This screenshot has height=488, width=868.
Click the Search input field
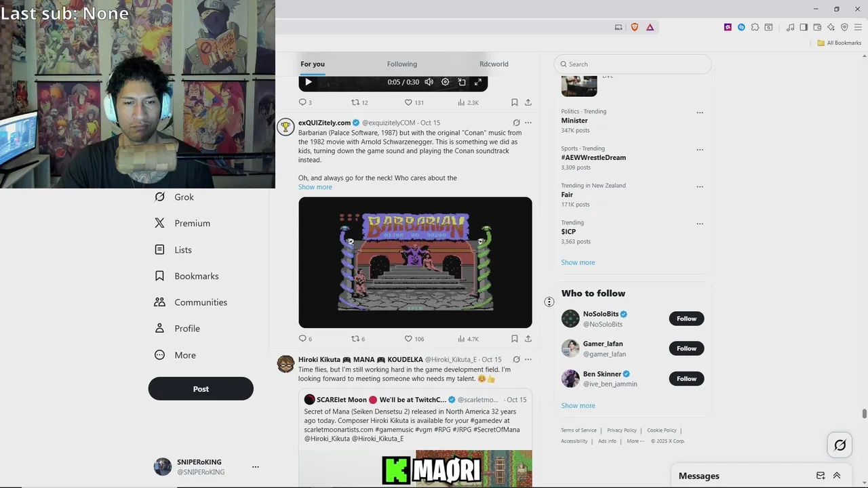coord(633,64)
